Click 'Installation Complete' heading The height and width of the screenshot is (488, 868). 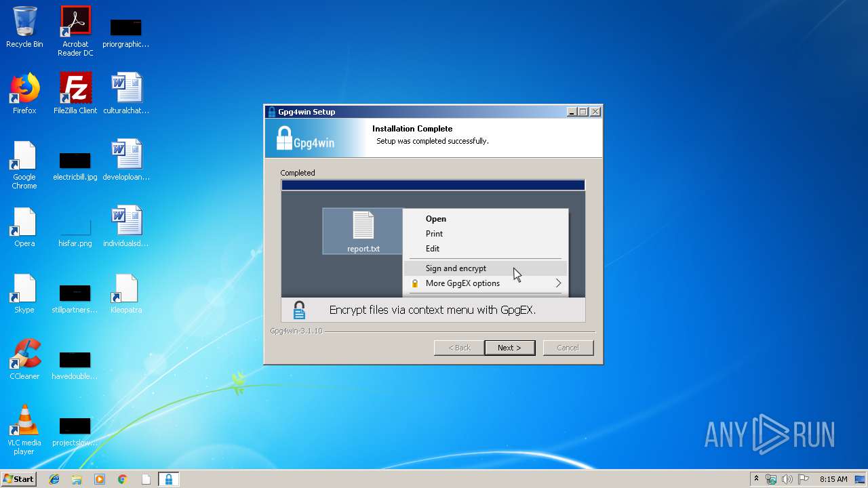[412, 129]
